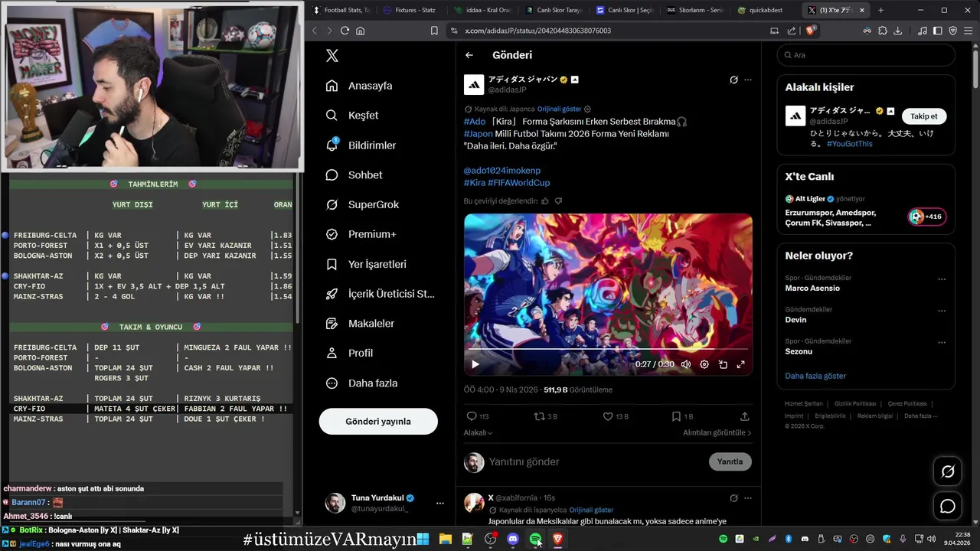Enable picture-in-picture on the video

tap(723, 364)
